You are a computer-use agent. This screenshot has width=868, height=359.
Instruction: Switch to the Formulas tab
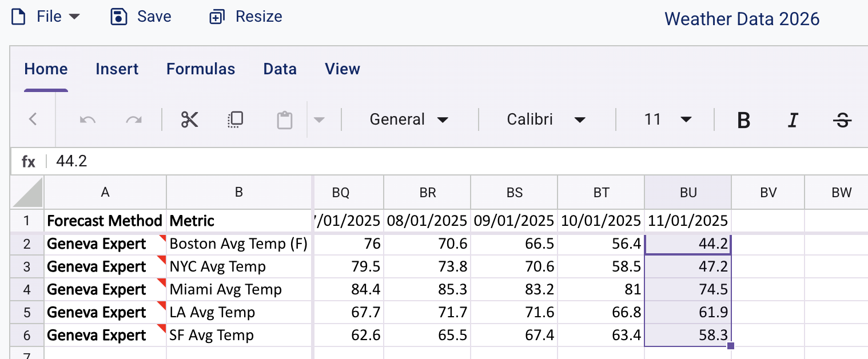pos(201,69)
